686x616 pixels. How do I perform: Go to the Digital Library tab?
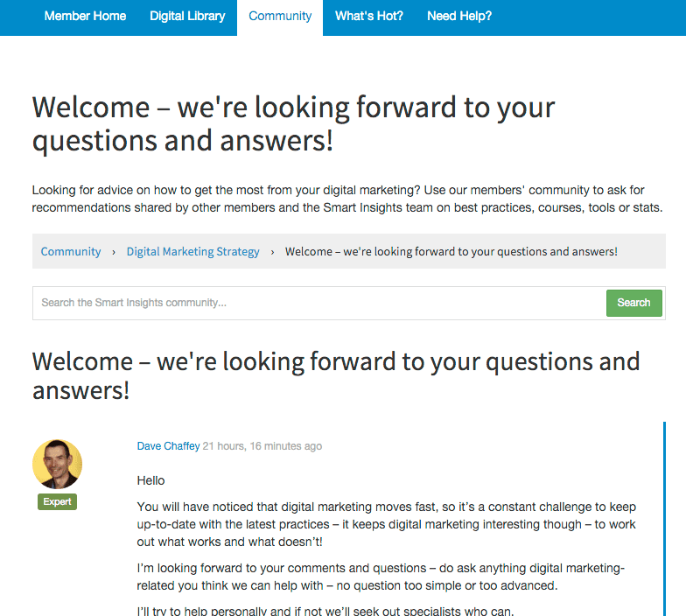point(187,16)
